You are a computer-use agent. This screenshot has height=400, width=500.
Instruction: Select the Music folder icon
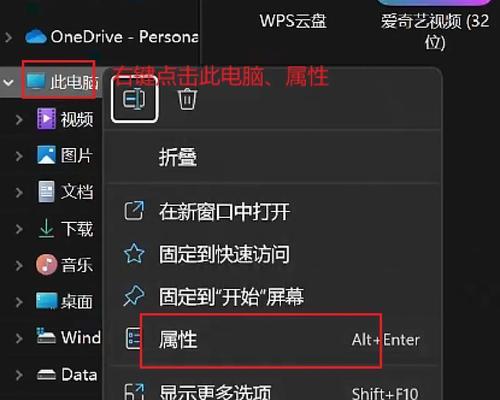pos(46,264)
